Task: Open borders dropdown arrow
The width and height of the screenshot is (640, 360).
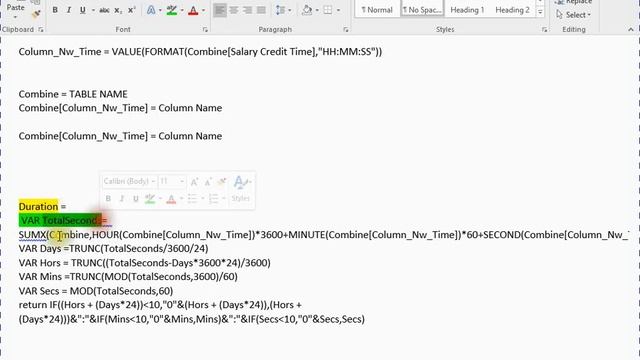Action: tap(338, 10)
